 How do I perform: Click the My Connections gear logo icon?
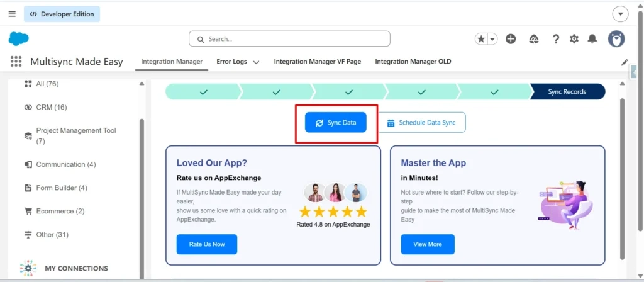click(x=28, y=268)
